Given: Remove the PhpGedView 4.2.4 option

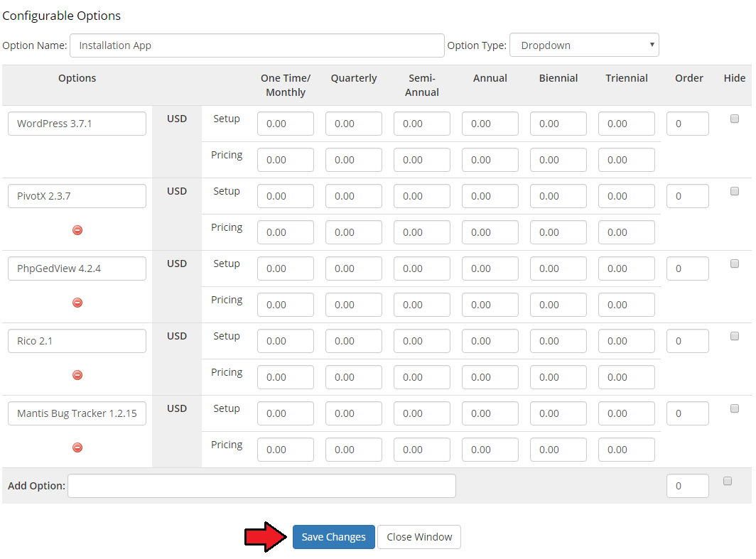Looking at the screenshot, I should click(x=77, y=303).
